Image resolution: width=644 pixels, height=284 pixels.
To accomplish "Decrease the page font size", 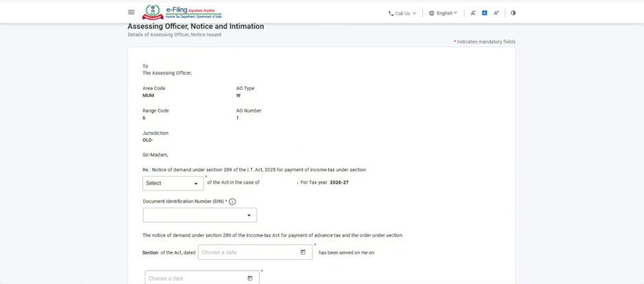I will click(x=473, y=13).
